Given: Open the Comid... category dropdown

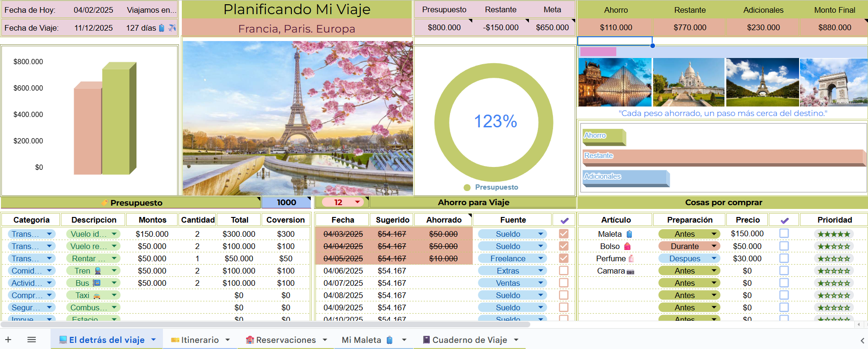Looking at the screenshot, I should pos(32,271).
